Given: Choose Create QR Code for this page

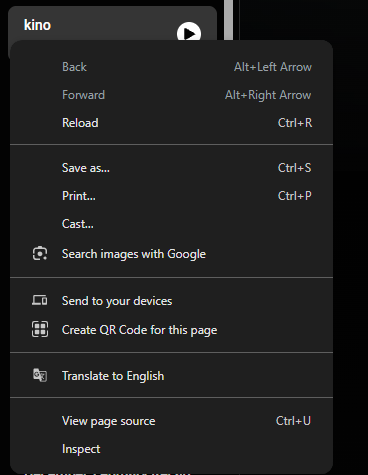Looking at the screenshot, I should tap(171, 330).
